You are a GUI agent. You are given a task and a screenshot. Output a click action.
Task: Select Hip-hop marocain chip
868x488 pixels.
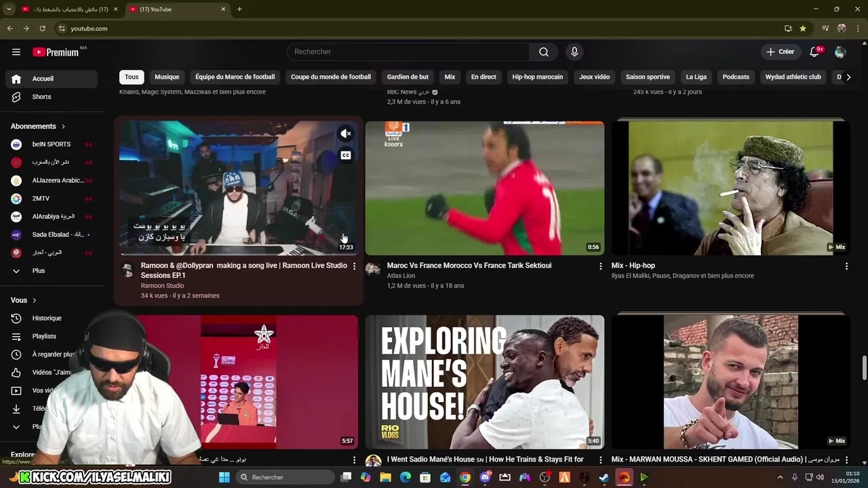coord(538,77)
